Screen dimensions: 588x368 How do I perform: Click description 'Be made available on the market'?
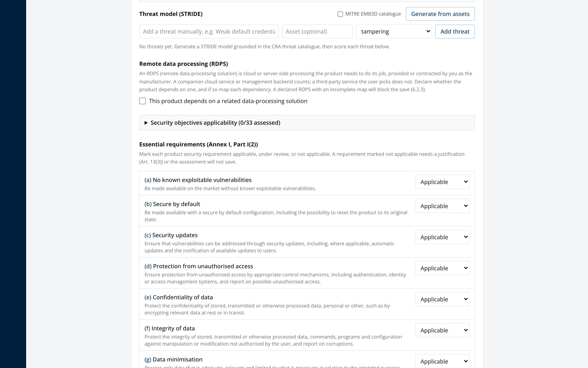[230, 188]
